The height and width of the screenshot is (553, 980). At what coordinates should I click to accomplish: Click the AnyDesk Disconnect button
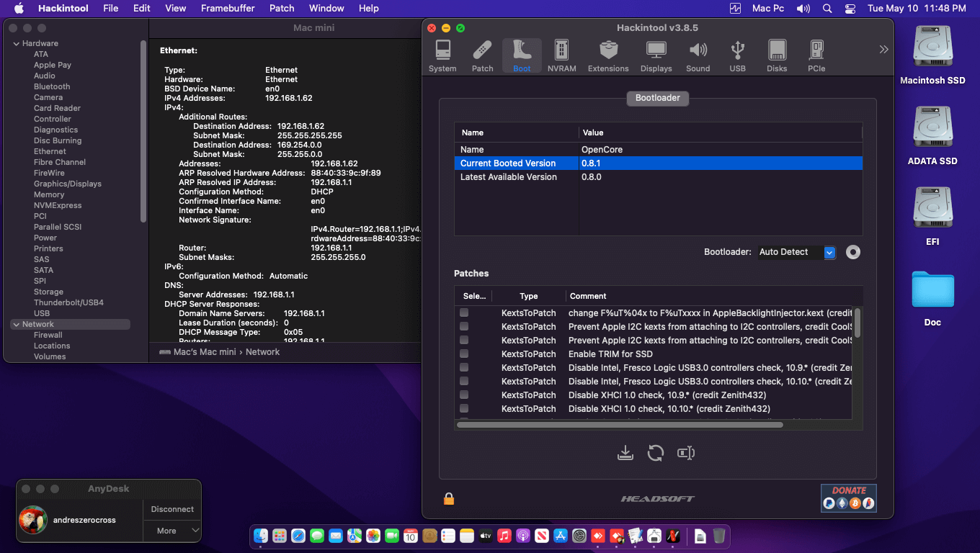[172, 509]
